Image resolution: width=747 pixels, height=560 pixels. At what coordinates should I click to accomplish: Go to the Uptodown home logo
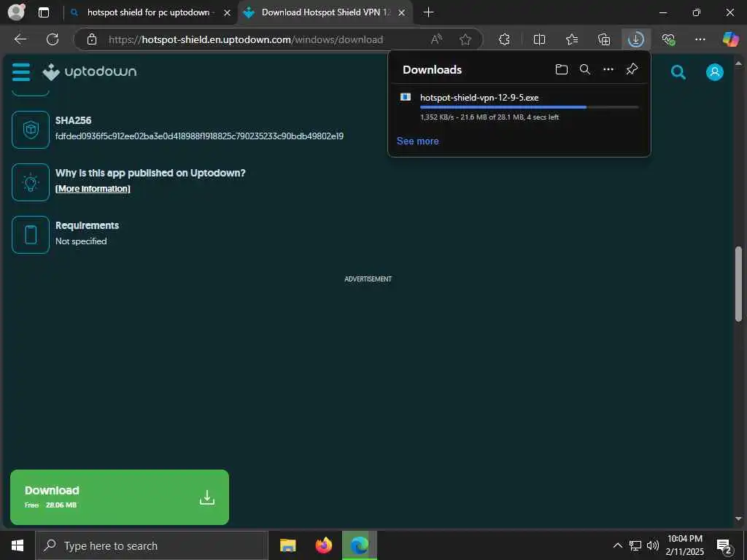(90, 72)
